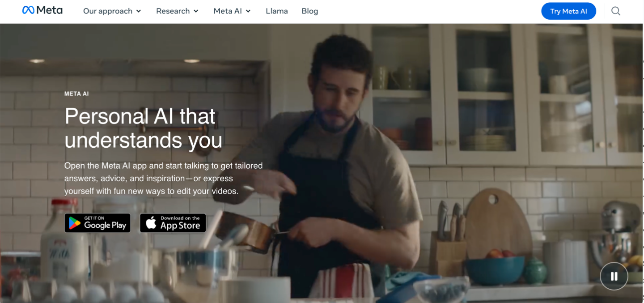Click the Download on the App Store badge
644x303 pixels.
pos(173,223)
